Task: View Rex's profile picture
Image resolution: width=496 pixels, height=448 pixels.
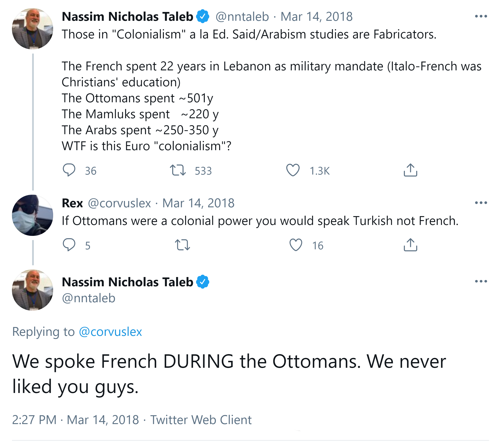Action: point(33,215)
